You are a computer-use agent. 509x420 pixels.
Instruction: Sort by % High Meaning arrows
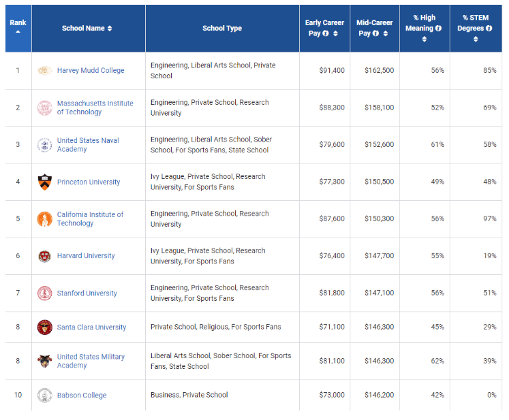(425, 39)
